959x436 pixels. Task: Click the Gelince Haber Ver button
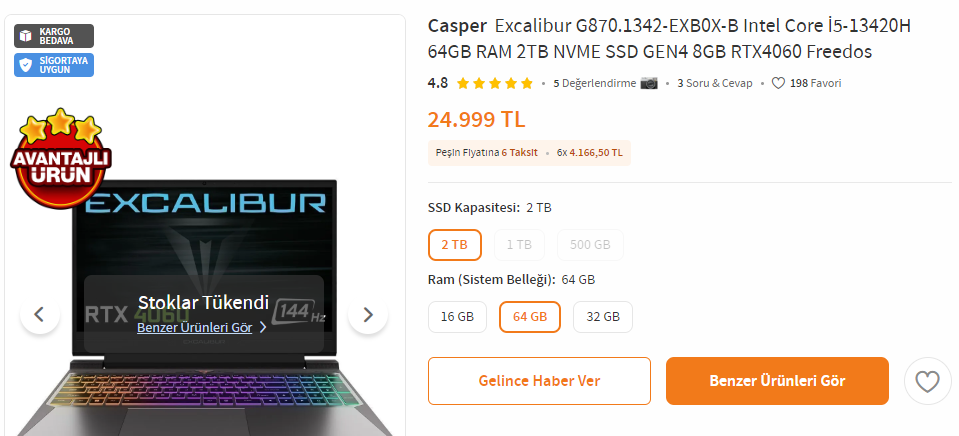539,381
